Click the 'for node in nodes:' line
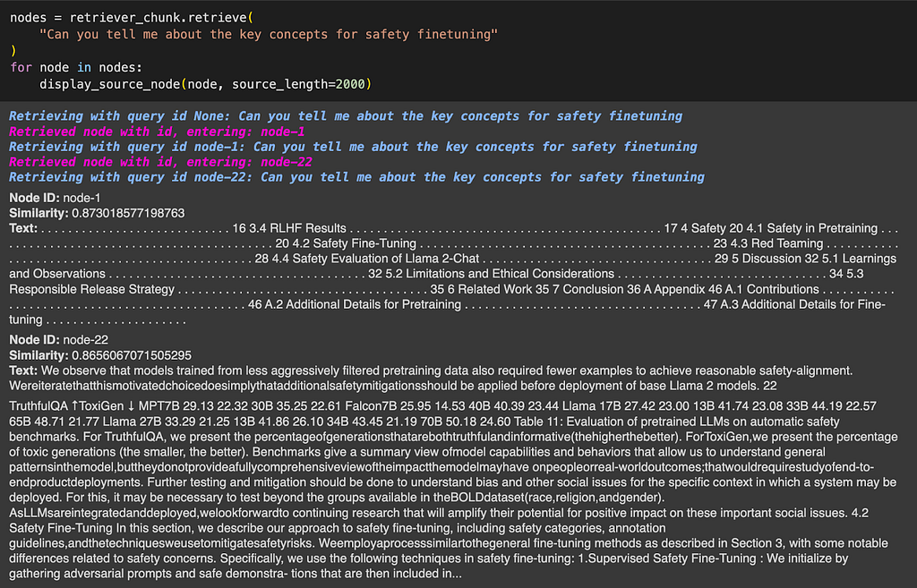This screenshot has height=588, width=917. [76, 67]
